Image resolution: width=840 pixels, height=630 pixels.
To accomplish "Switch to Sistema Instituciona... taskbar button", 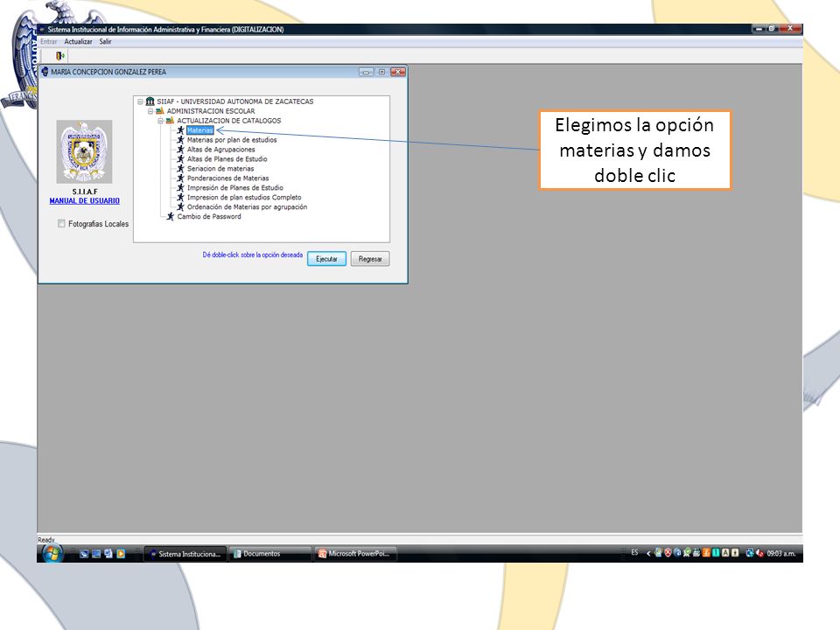I will coord(185,554).
